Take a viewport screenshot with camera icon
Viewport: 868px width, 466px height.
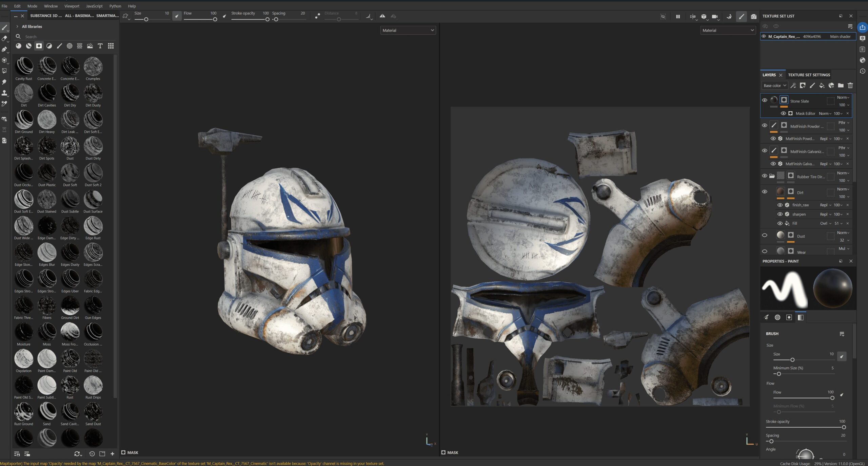click(753, 16)
